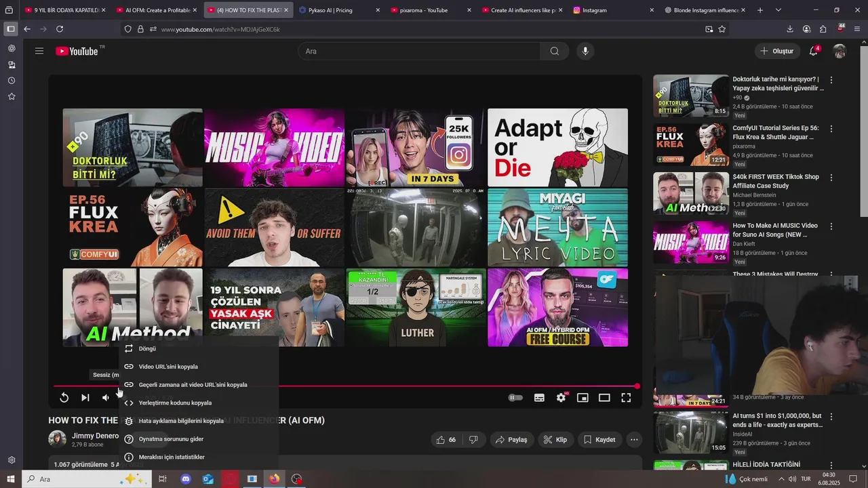The image size is (868, 488).
Task: Open the MIYAGI ME4TA lyric video thumbnail
Action: (x=557, y=227)
